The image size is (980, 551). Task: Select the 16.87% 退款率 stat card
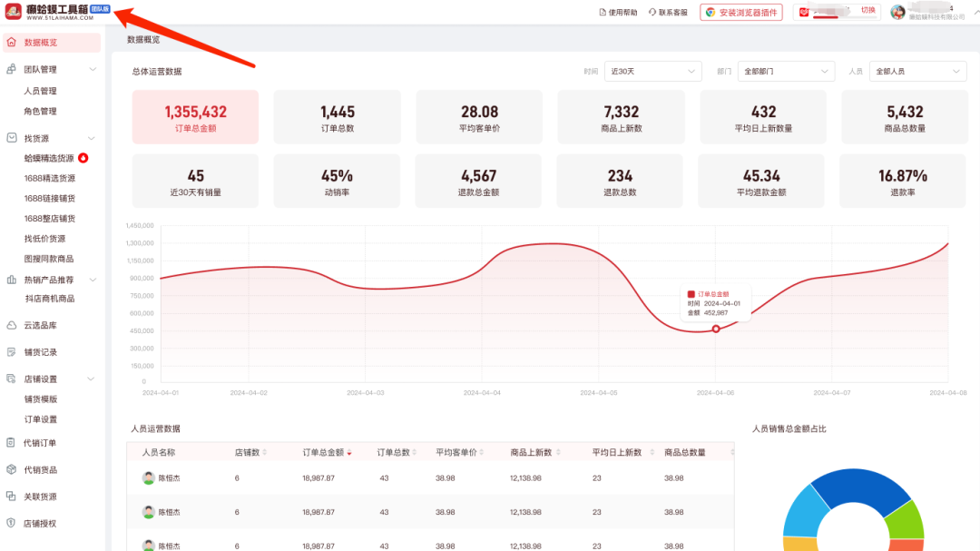pos(903,181)
